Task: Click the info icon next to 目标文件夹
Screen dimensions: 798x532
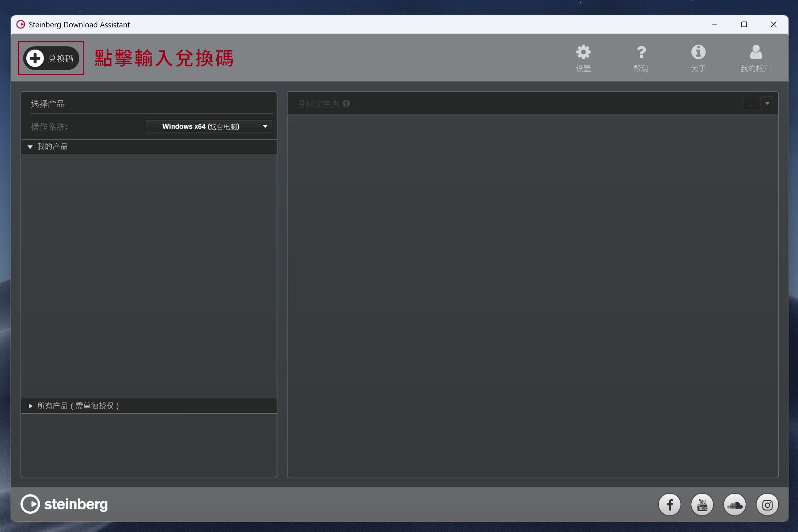Action: tap(346, 103)
